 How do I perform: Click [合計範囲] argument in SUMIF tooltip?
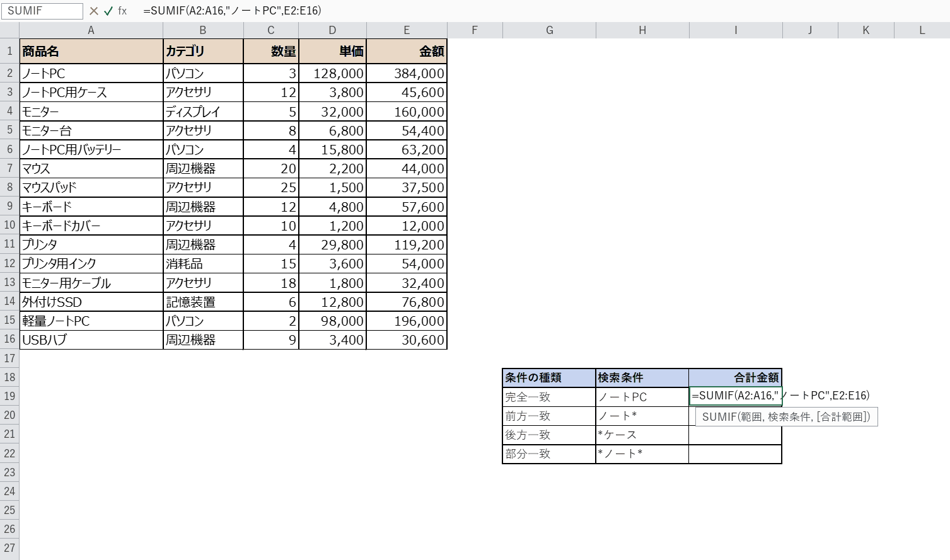[x=843, y=417]
